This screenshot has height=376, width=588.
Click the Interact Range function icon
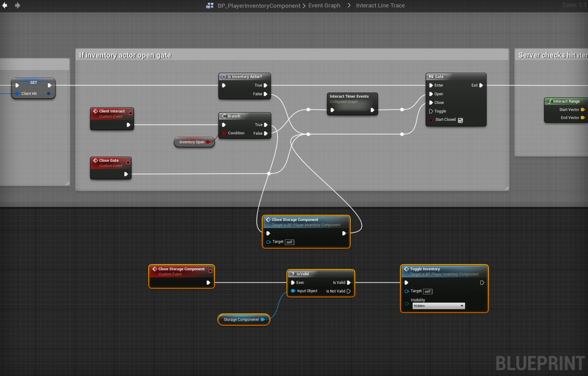point(550,101)
